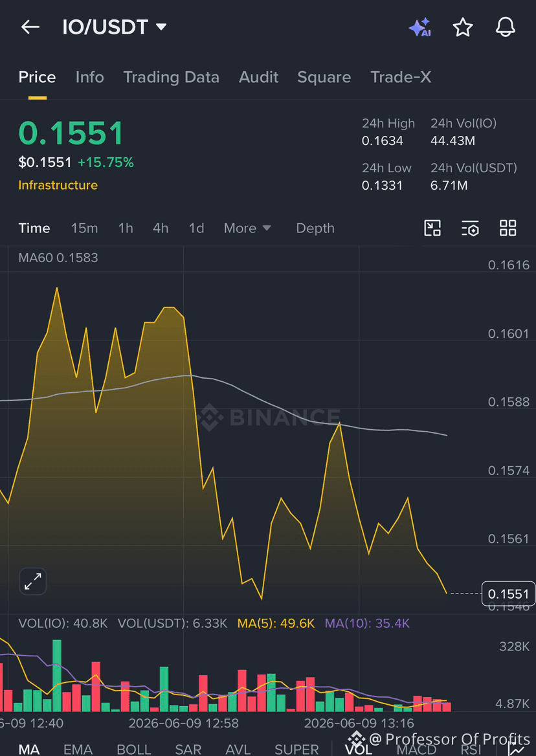Screen dimensions: 536x756
Task: Select the Time chart interval
Action: coord(34,228)
